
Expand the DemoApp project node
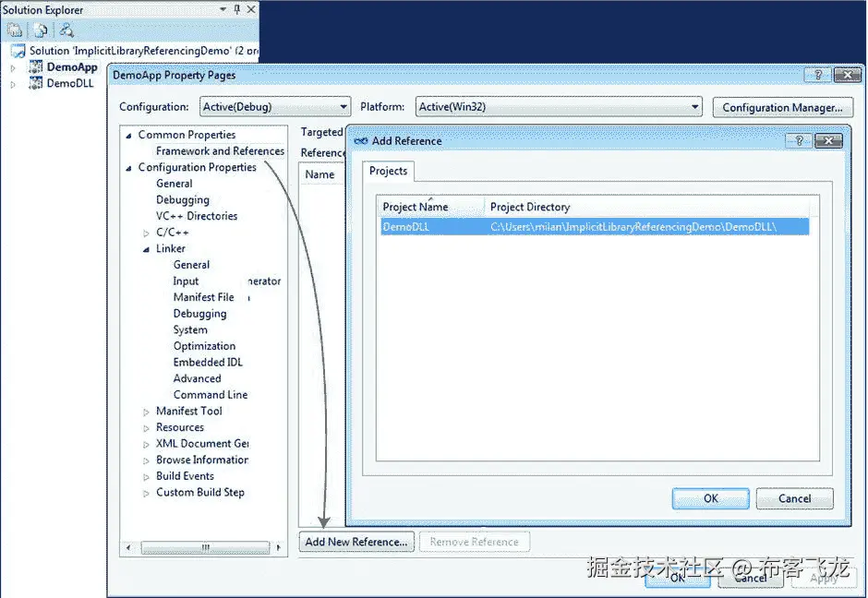point(13,68)
